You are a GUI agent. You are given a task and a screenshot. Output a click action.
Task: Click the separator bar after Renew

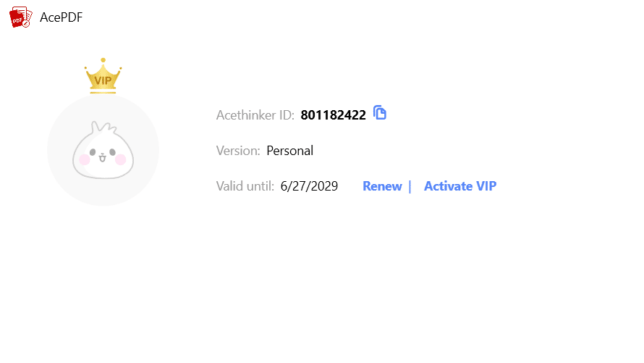(410, 186)
